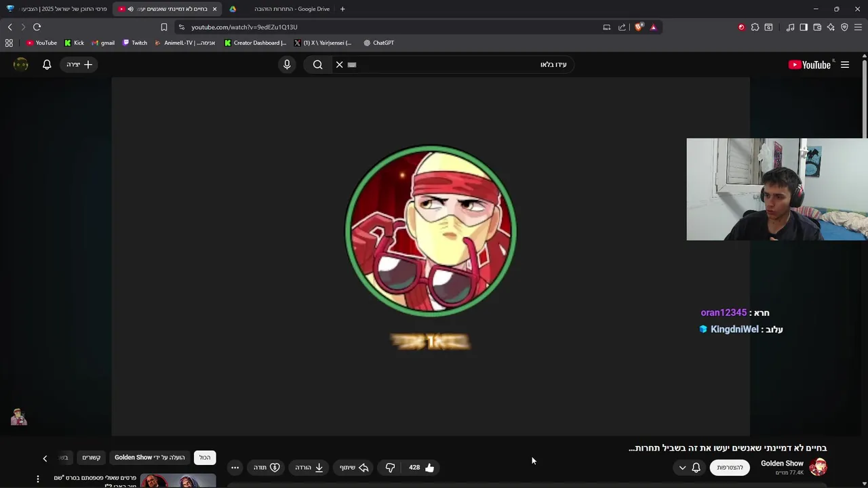868x488 pixels.
Task: Open the apps grid in bookmarks bar
Action: click(9, 43)
